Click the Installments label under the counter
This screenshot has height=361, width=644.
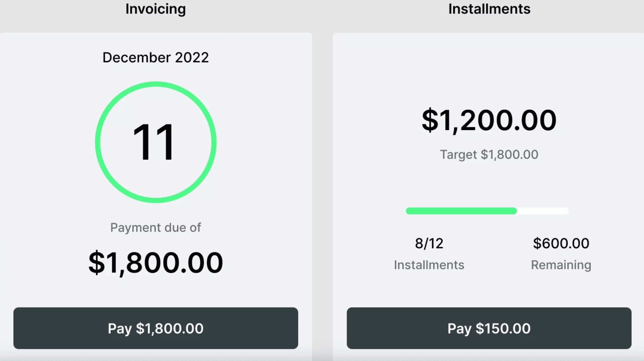tap(429, 264)
